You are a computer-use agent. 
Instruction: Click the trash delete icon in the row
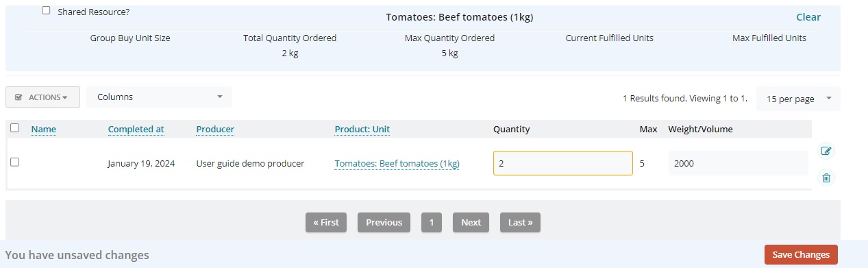tap(826, 178)
